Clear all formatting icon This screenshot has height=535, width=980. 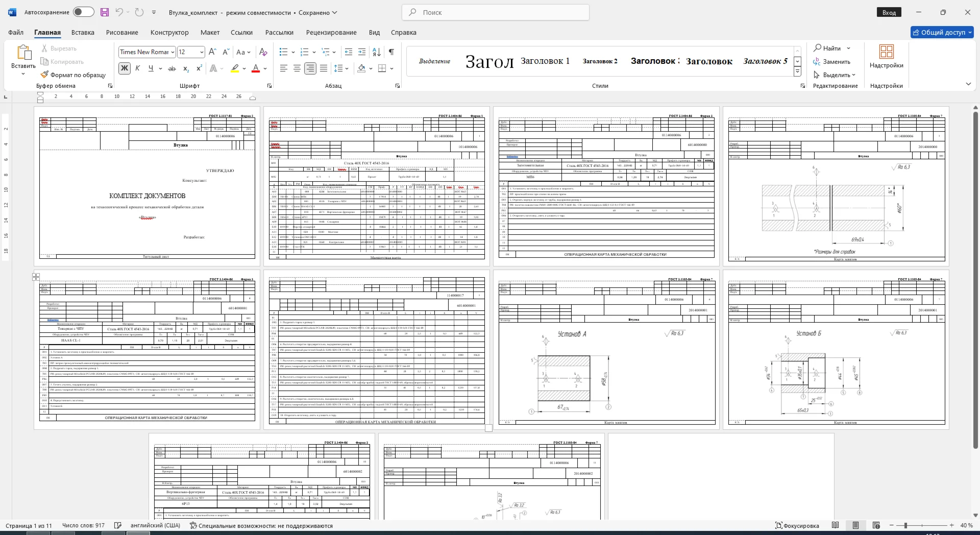pyautogui.click(x=263, y=52)
